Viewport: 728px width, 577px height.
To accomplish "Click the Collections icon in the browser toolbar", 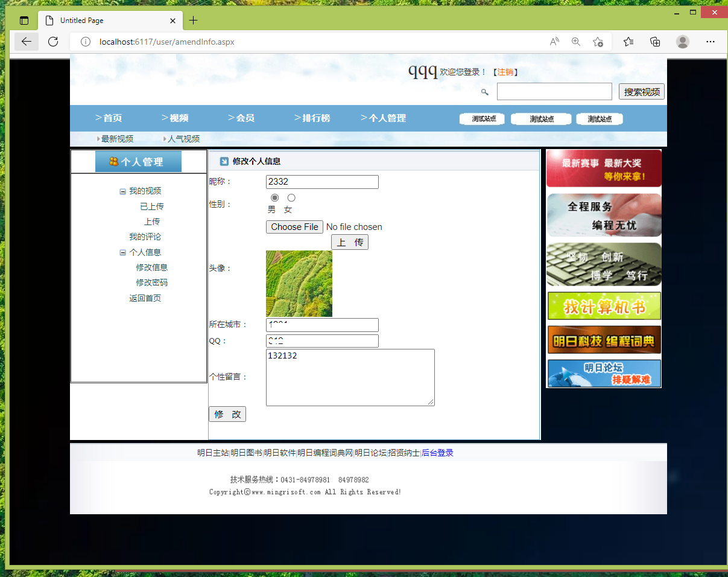I will (x=655, y=42).
